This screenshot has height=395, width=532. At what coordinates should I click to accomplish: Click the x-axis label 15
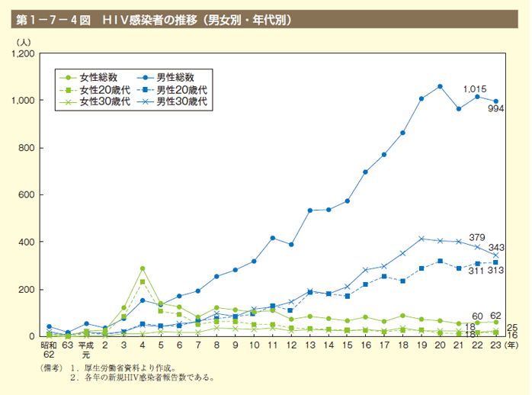[347, 345]
